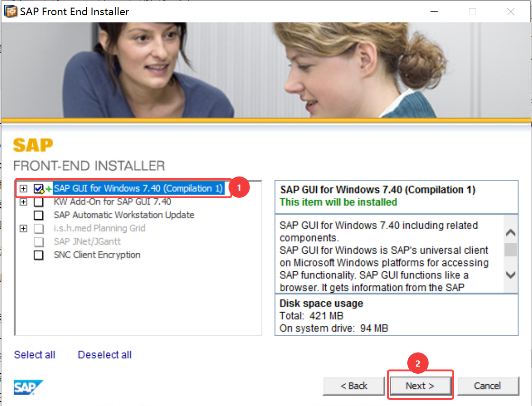Click the 'Total: 421 MB' value
Image resolution: width=532 pixels, height=406 pixels.
[x=312, y=316]
